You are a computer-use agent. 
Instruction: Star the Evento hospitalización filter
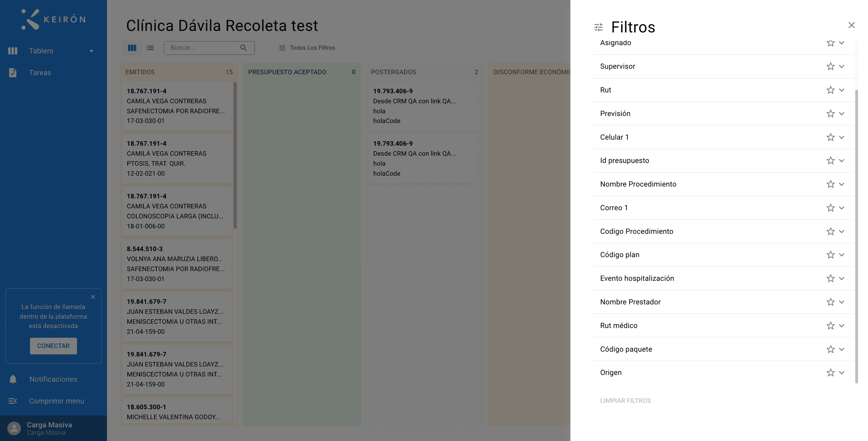pos(830,278)
